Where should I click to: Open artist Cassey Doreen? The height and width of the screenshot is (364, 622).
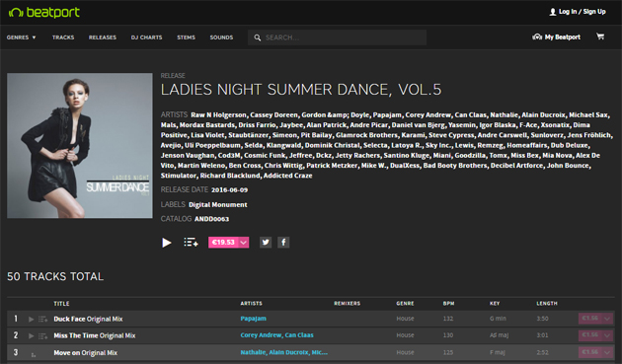click(x=273, y=115)
